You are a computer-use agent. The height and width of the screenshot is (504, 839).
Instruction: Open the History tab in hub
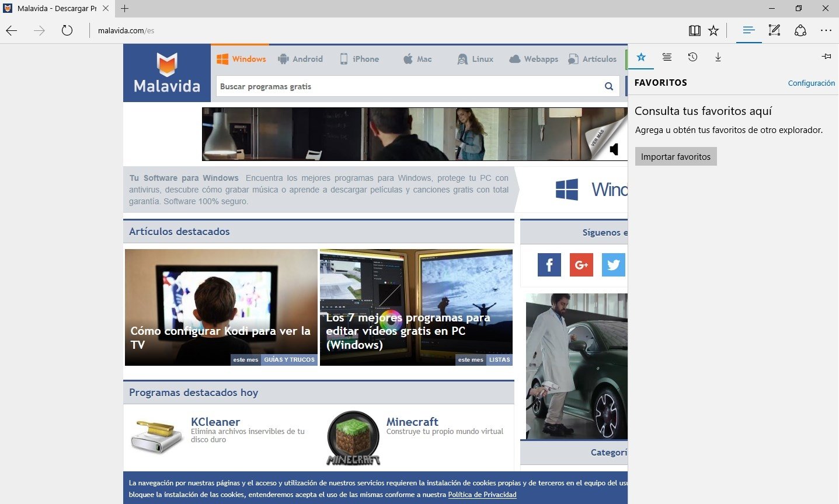(x=692, y=57)
